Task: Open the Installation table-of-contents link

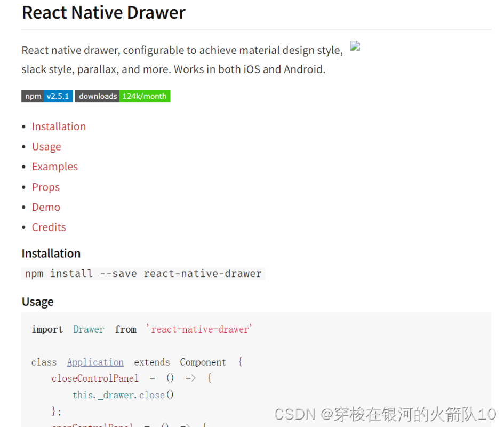Action: point(59,126)
